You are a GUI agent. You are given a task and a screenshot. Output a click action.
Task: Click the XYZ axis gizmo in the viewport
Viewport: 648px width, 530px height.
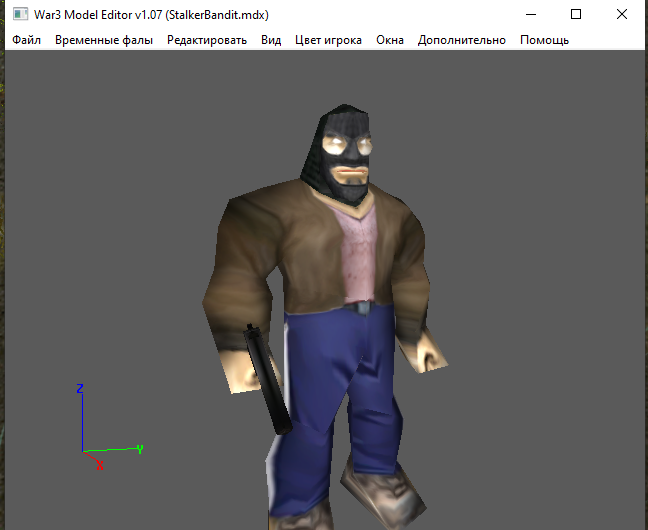[x=109, y=427]
